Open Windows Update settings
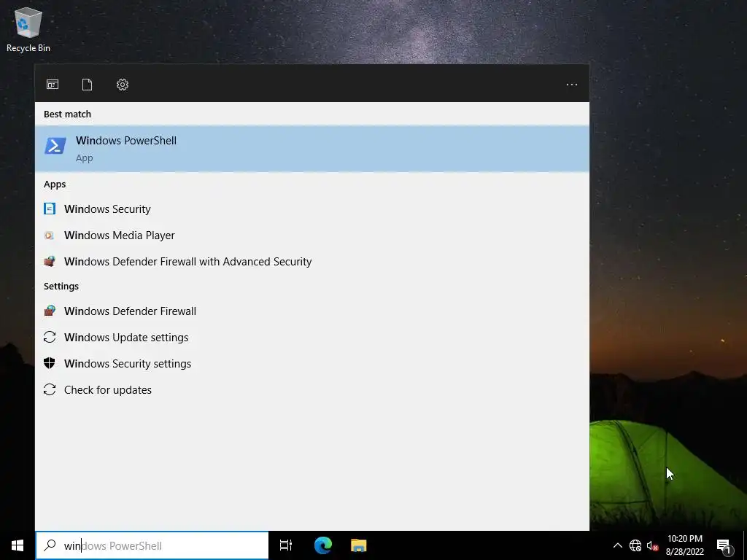747x560 pixels. [312, 337]
